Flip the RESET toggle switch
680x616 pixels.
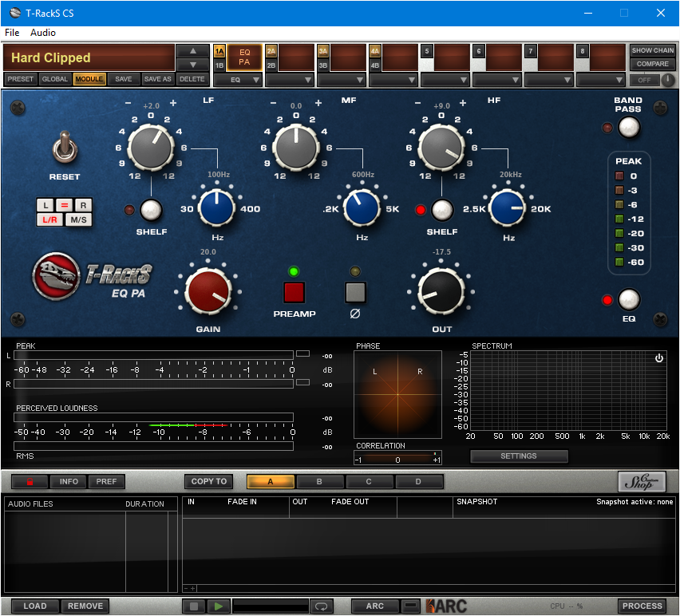coord(65,148)
